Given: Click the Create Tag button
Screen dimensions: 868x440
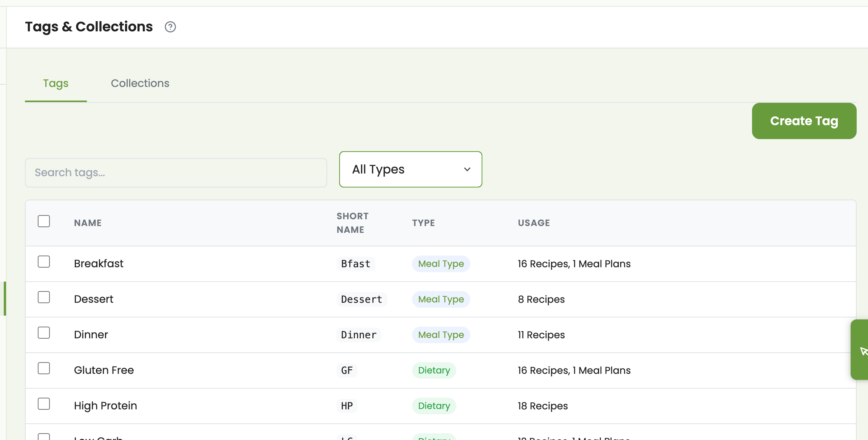Looking at the screenshot, I should (x=804, y=121).
